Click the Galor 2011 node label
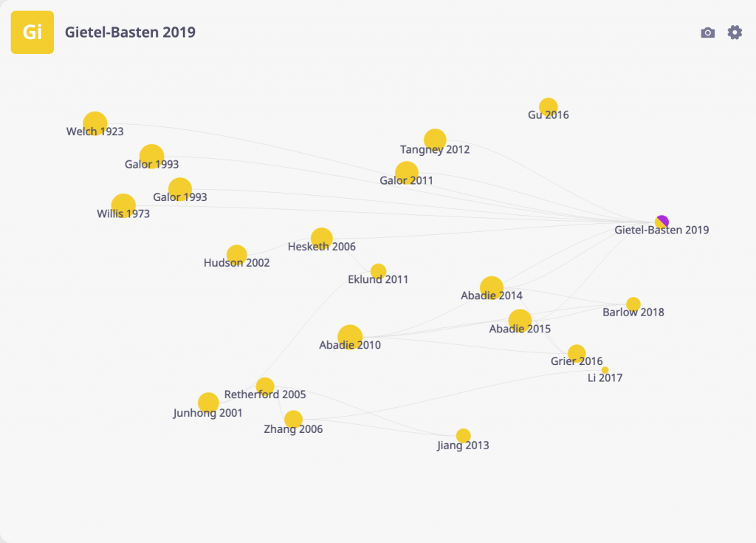 tap(406, 180)
